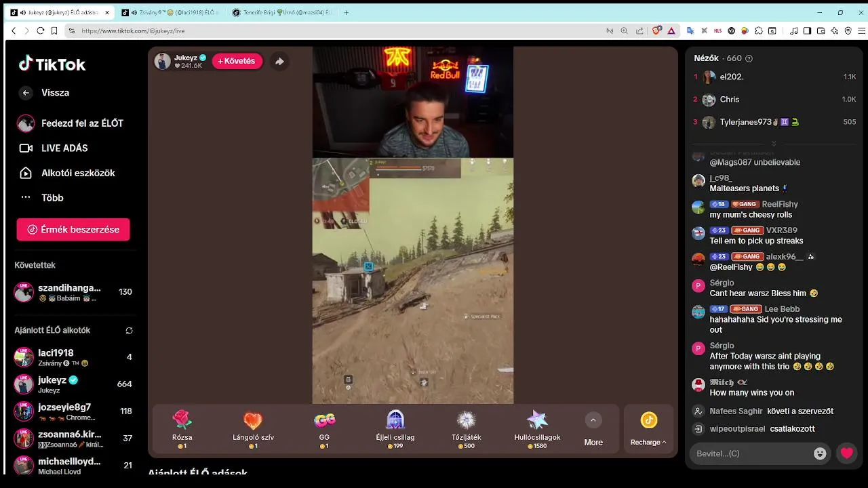Viewport: 868px width, 488px height.
Task: Click the translate extension icon
Action: pos(690,30)
